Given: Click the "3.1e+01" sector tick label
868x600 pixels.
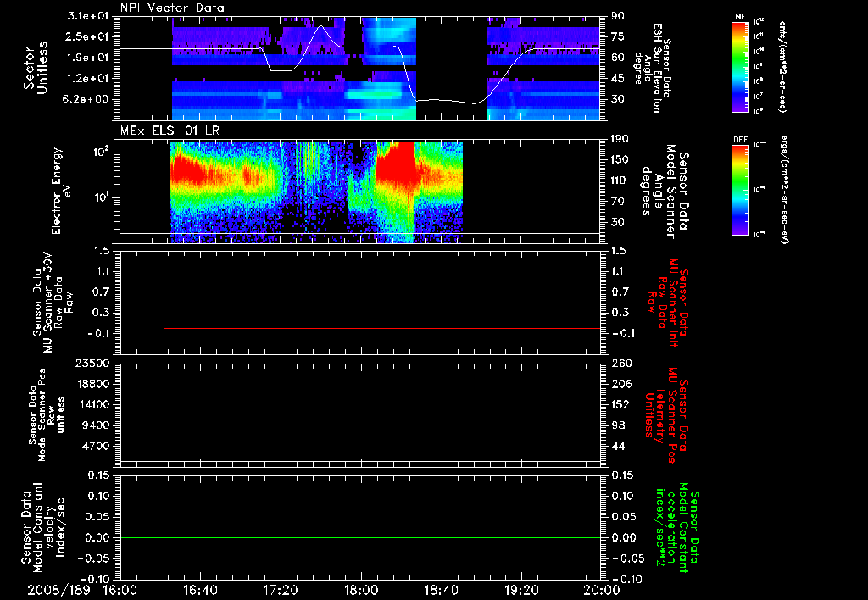Looking at the screenshot, I should click(x=88, y=16).
